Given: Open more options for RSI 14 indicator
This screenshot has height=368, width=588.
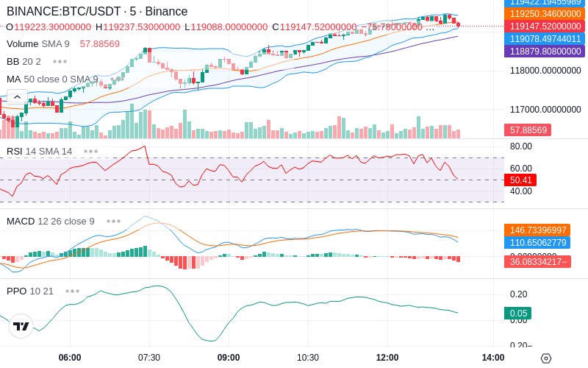Looking at the screenshot, I should coord(90,152).
